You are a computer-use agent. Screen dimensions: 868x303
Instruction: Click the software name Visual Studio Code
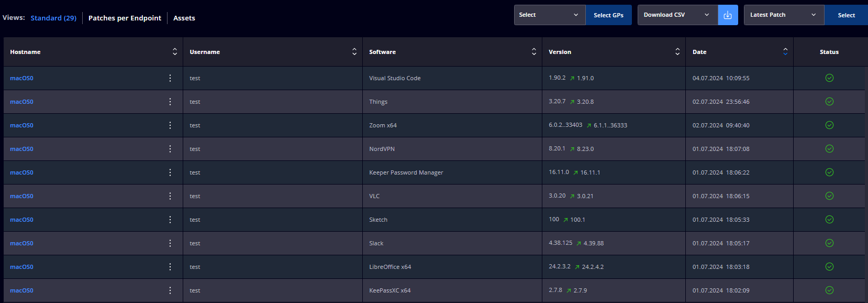click(x=395, y=78)
